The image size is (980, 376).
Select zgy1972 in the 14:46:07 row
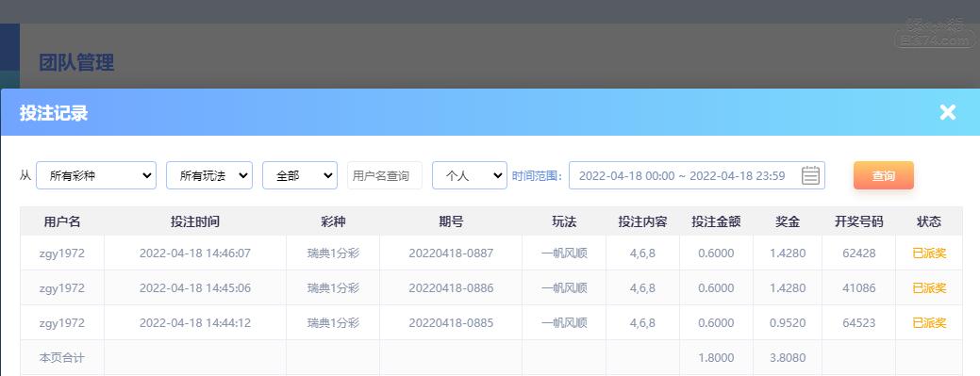62,253
